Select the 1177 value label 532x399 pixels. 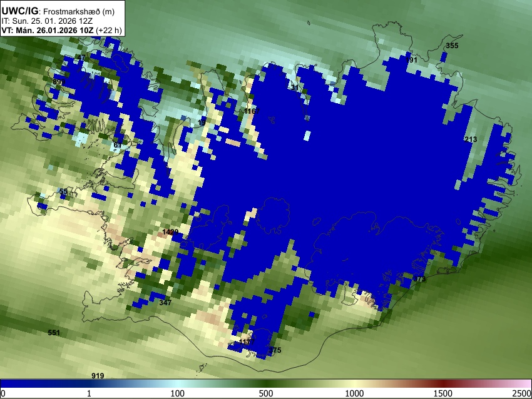tap(247, 341)
